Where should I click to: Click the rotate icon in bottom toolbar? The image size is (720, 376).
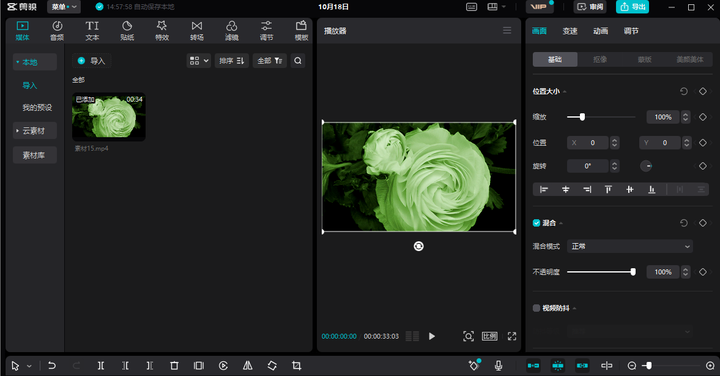coord(272,365)
